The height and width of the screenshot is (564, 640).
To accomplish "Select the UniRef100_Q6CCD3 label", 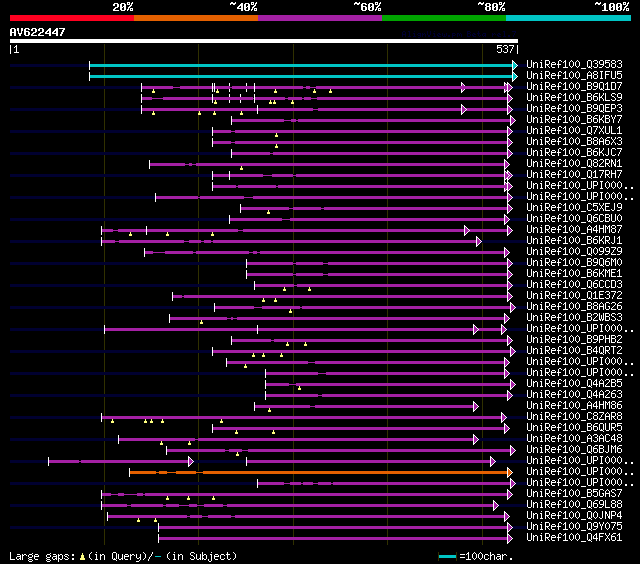I will pos(574,285).
